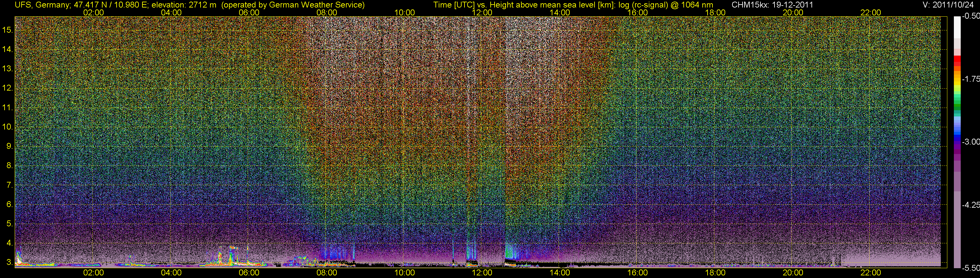980x278 pixels.
Task: Click the height-axis label '11.' km
Action: tap(8, 107)
